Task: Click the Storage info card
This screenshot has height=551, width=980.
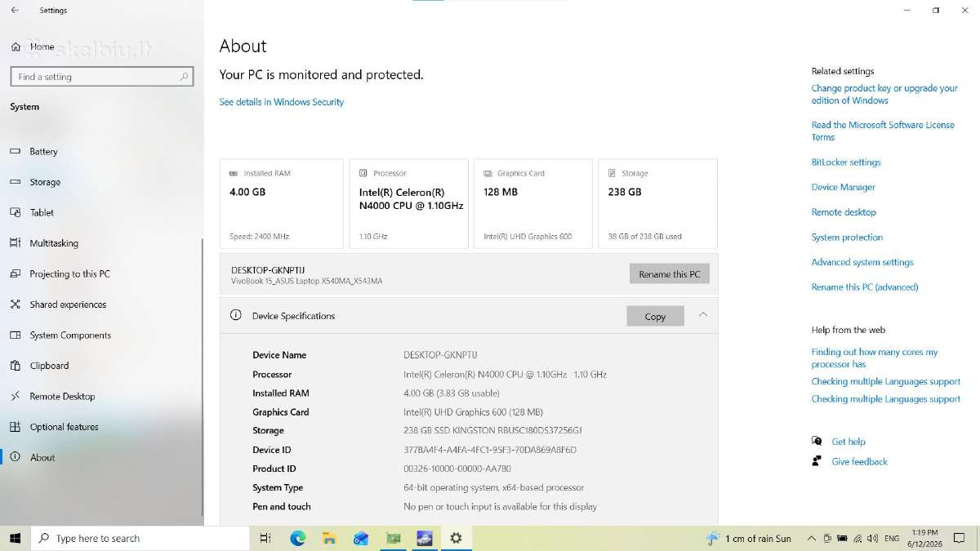Action: point(657,203)
